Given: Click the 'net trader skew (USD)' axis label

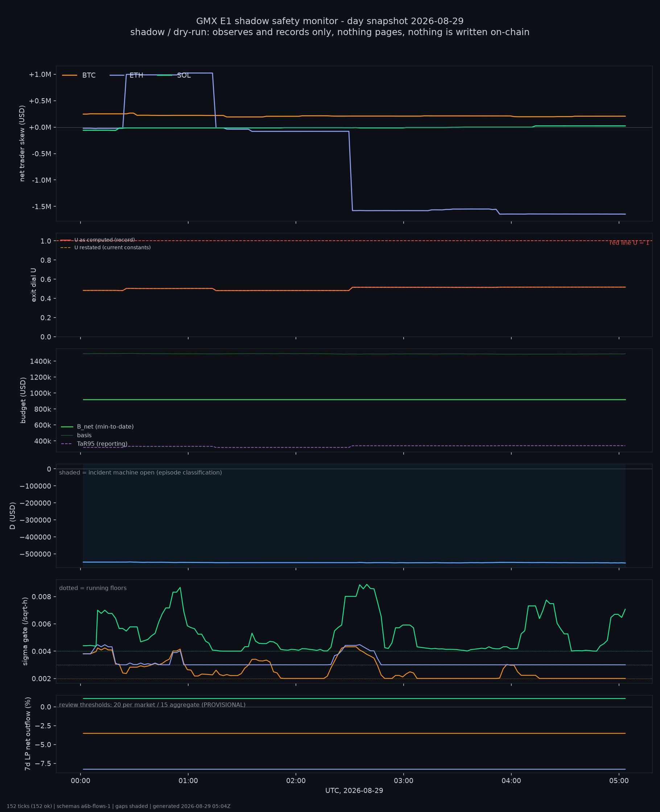Looking at the screenshot, I should point(22,144).
